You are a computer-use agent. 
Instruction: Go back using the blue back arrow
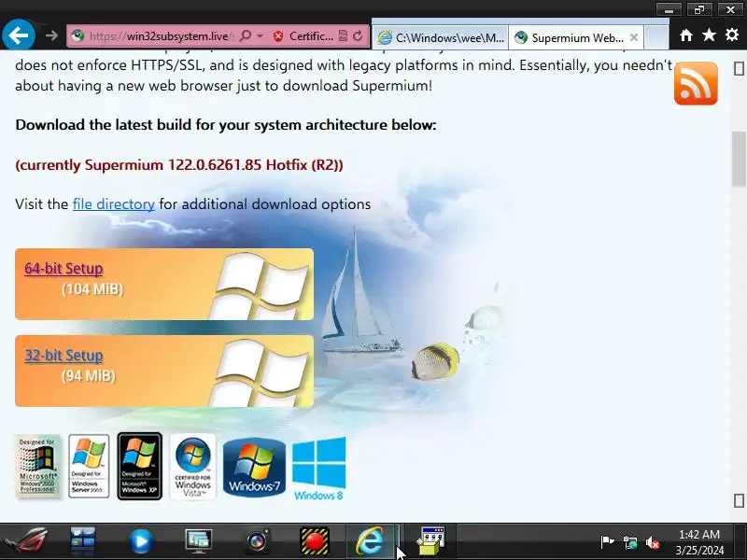click(x=19, y=35)
